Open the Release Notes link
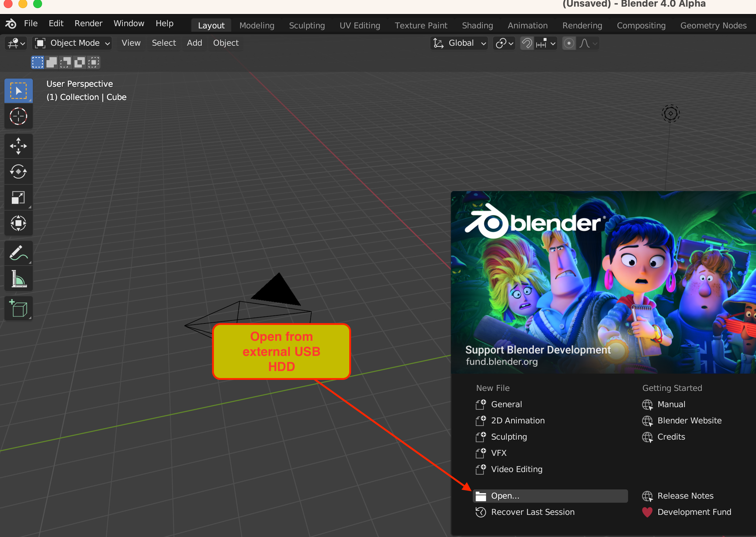This screenshot has width=756, height=537. (685, 496)
